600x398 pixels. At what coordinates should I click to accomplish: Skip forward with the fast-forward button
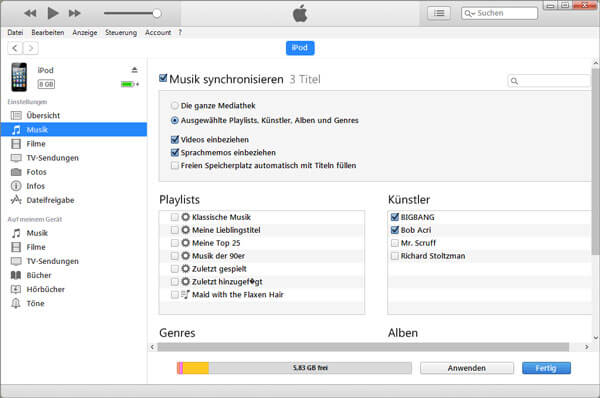pyautogui.click(x=74, y=13)
